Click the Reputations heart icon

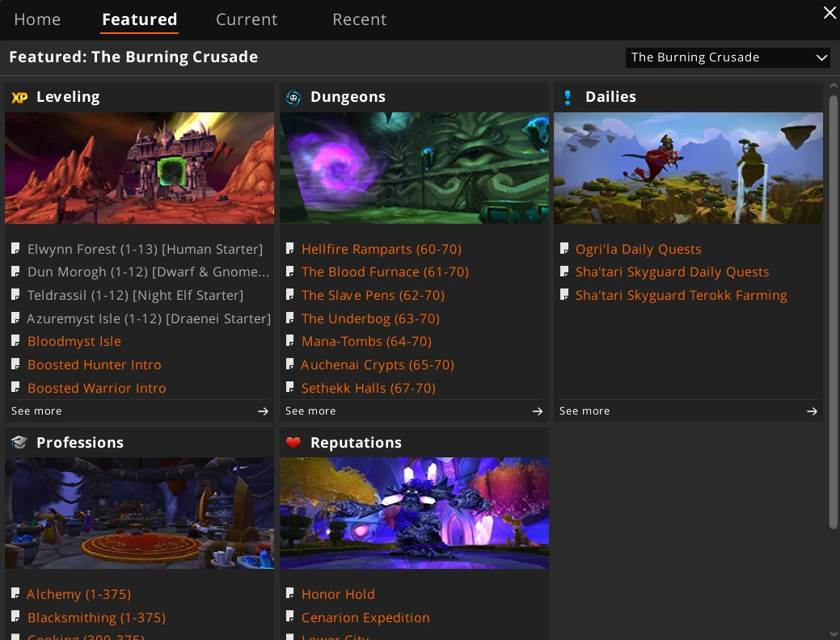(293, 443)
